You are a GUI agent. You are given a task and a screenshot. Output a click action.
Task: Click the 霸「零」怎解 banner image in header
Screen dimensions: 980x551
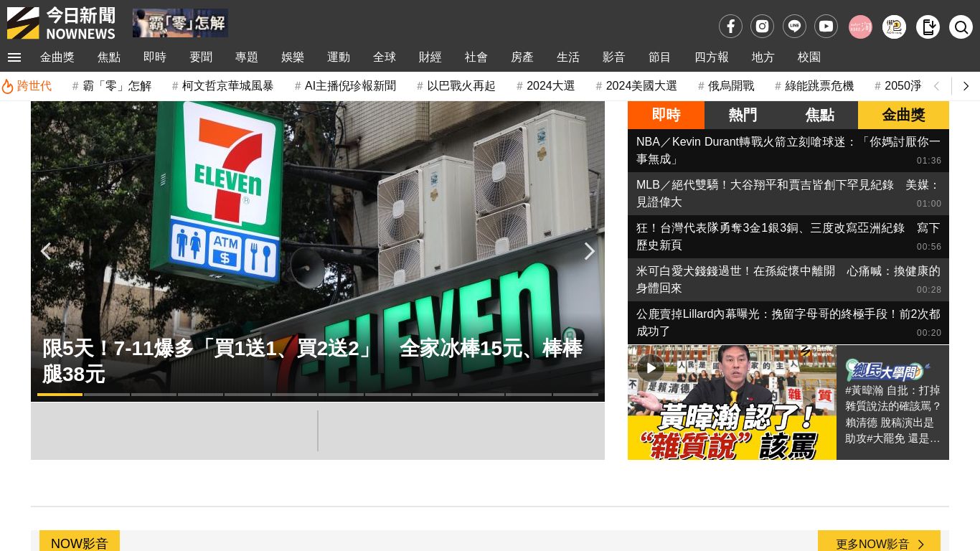(x=180, y=23)
